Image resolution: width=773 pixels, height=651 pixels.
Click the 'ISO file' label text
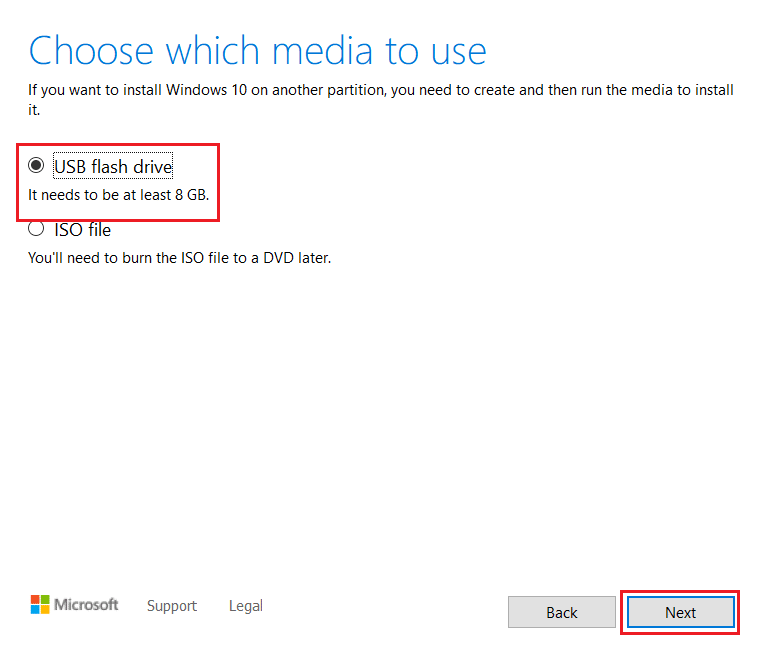coord(82,230)
